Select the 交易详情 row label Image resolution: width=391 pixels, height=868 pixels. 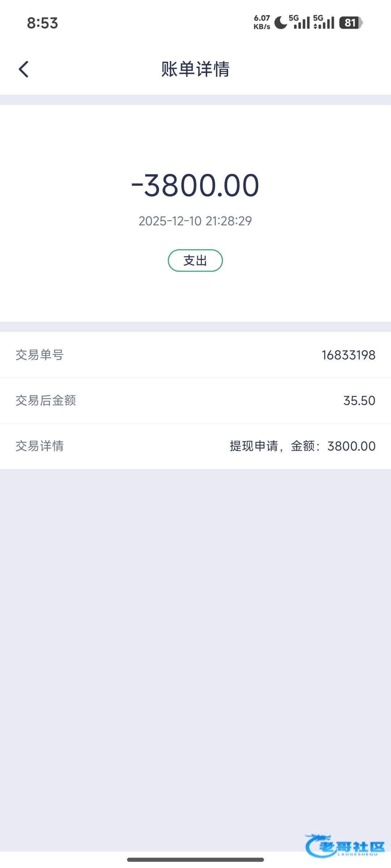(39, 446)
